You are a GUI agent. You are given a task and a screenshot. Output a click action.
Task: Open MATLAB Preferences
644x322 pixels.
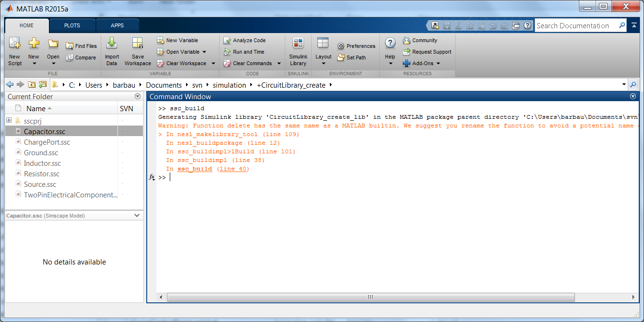click(356, 46)
